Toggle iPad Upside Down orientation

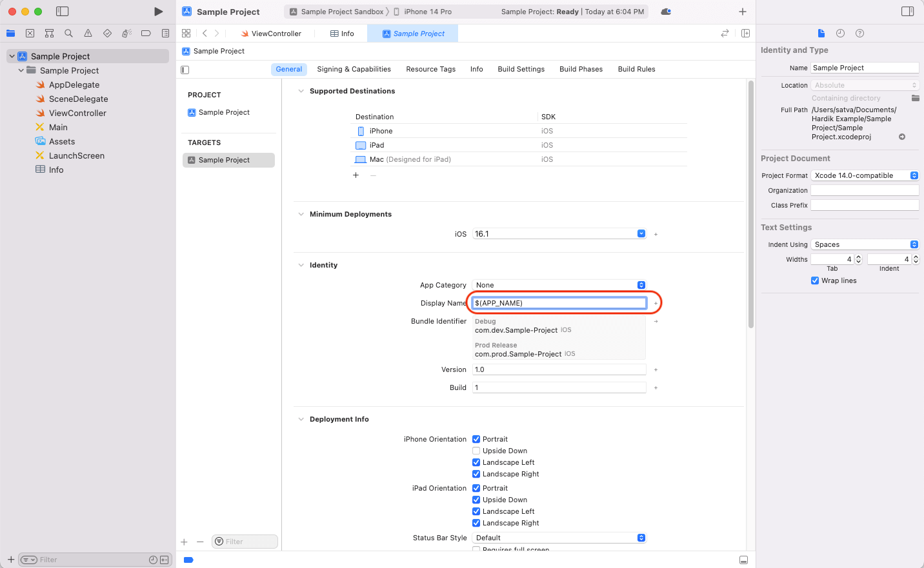[476, 500]
